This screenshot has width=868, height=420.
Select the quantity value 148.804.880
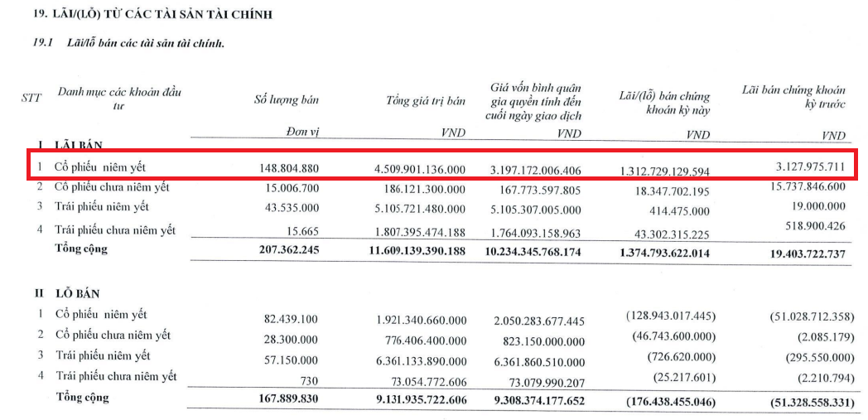click(x=284, y=169)
